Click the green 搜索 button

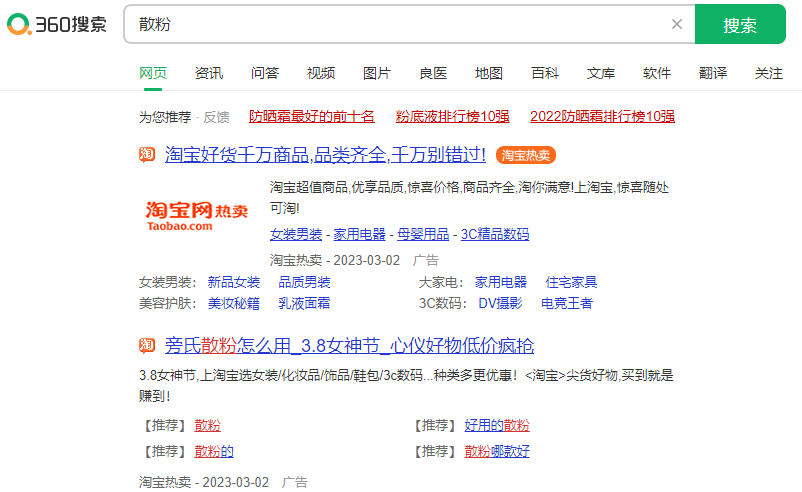740,24
